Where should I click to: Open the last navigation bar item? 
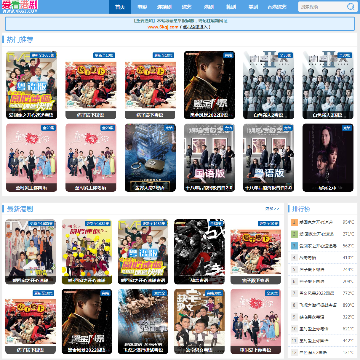coord(277,7)
